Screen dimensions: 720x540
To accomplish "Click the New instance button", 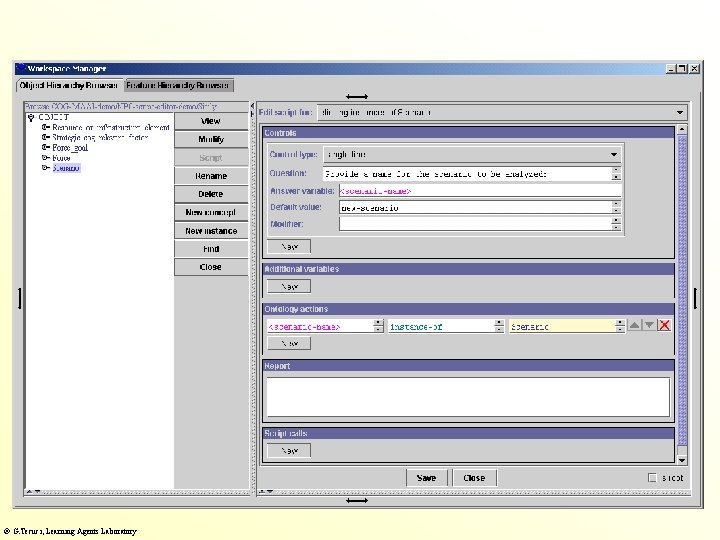I will pyautogui.click(x=211, y=231).
